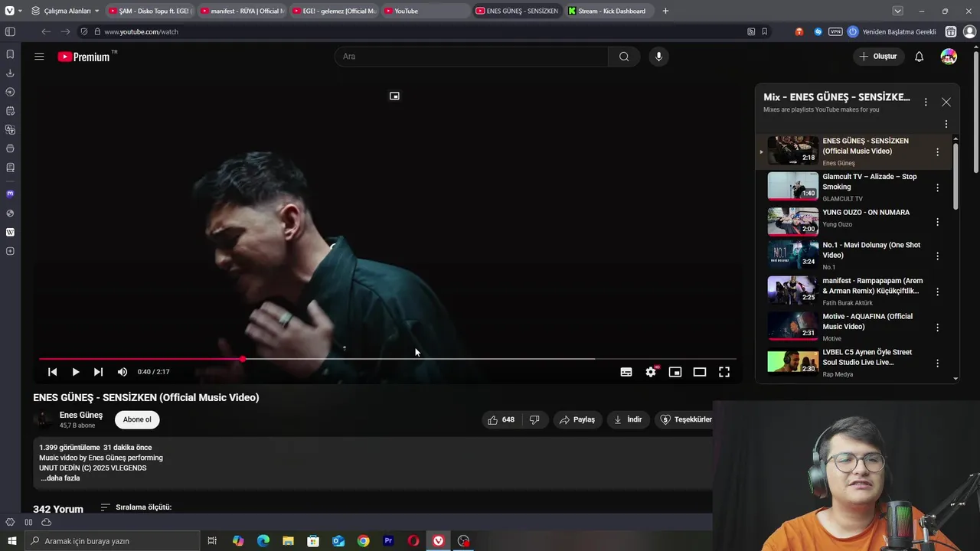Download the video with İndir
The width and height of the screenshot is (980, 551).
(628, 419)
